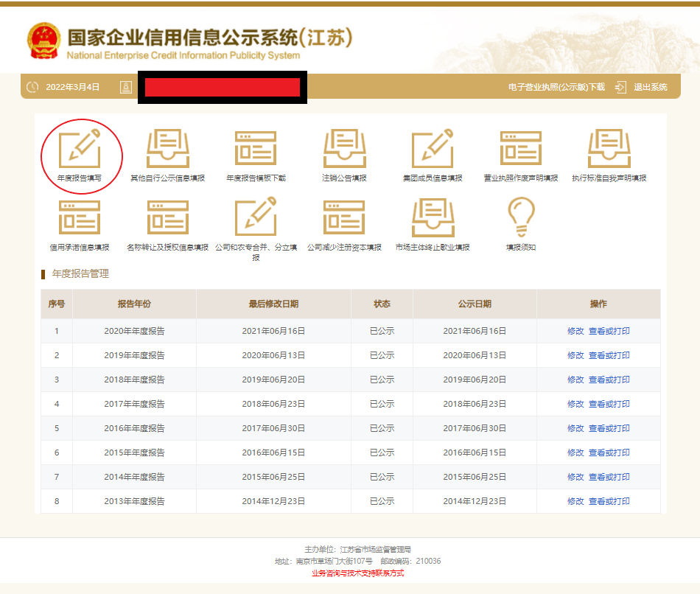Click 年度报告模板下载 icon

256,148
